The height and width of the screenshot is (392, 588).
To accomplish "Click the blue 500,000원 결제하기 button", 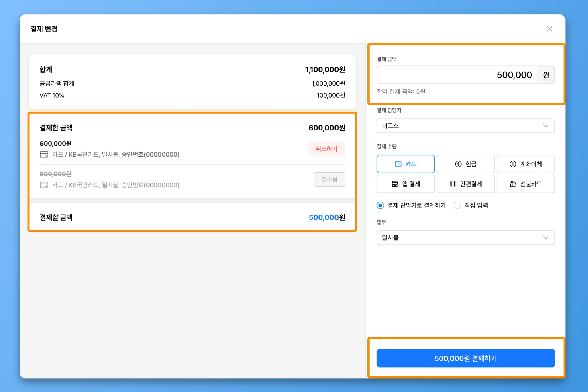I will pyautogui.click(x=465, y=358).
